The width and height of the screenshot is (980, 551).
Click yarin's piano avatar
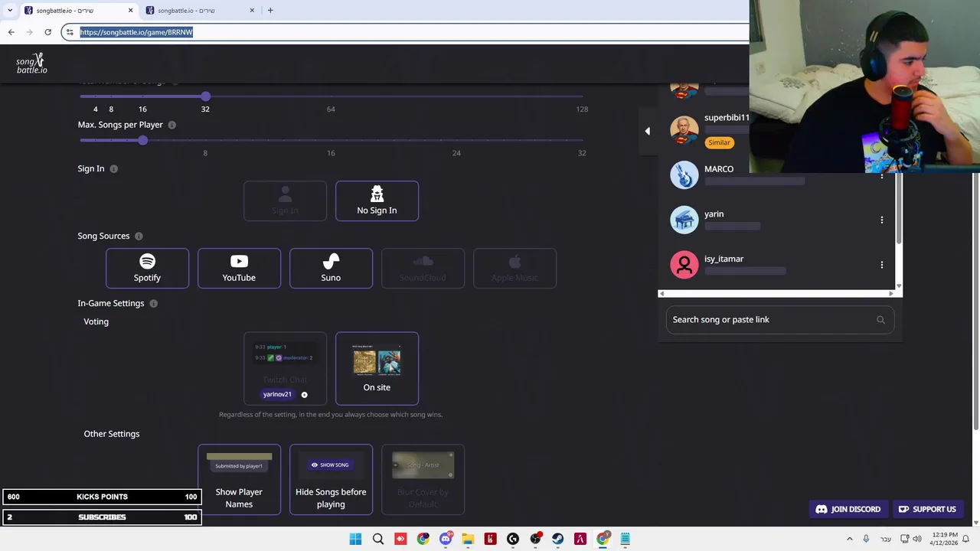(x=684, y=220)
